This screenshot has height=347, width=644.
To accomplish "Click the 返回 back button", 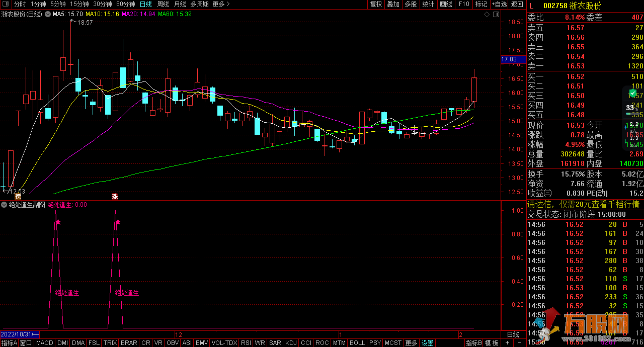I will (x=517, y=4).
